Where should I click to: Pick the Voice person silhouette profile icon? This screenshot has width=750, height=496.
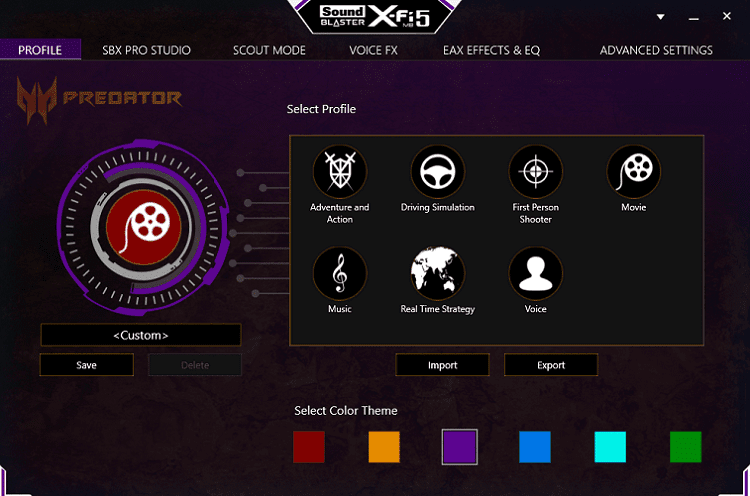coord(536,273)
